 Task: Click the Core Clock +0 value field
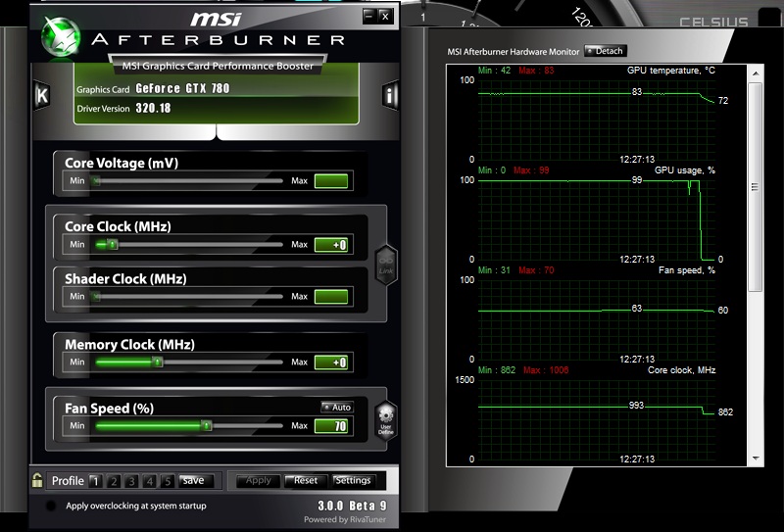[331, 245]
